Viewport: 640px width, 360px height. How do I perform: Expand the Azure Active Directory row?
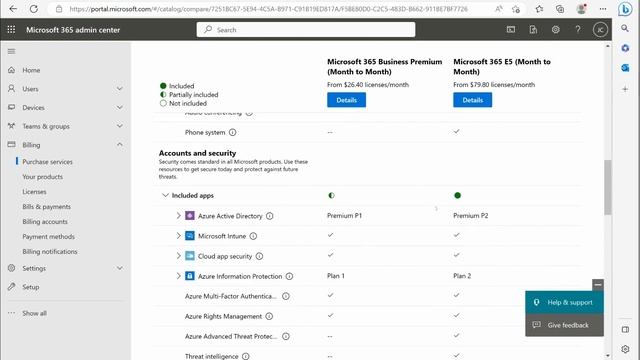[x=178, y=216]
